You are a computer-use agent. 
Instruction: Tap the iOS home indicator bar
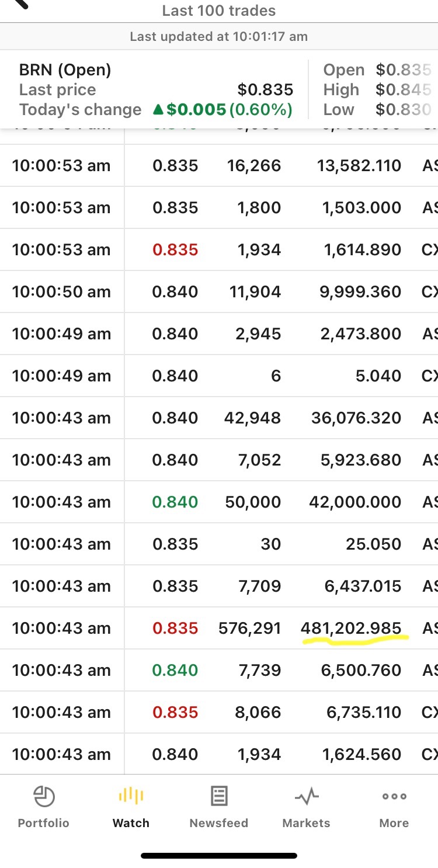(219, 856)
